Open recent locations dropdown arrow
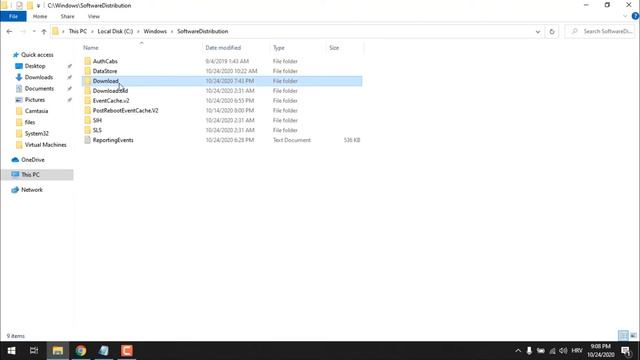 [x=34, y=31]
